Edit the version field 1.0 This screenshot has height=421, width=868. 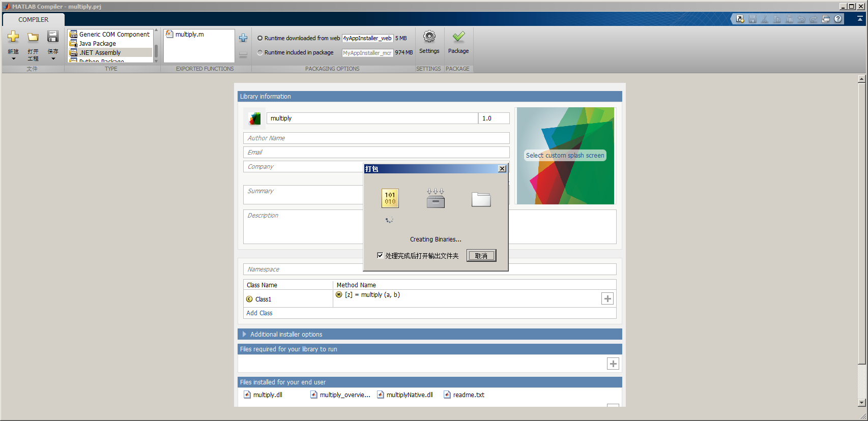[x=494, y=118]
